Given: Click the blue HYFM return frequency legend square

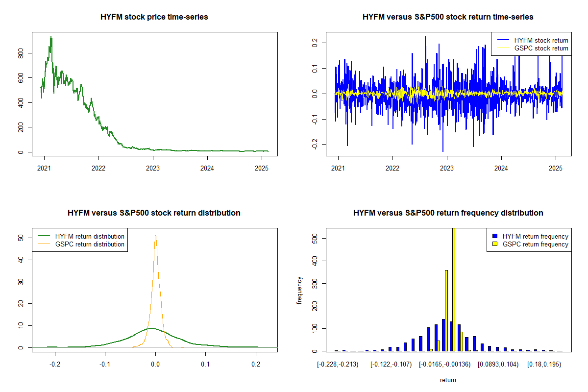Looking at the screenshot, I should (x=495, y=236).
